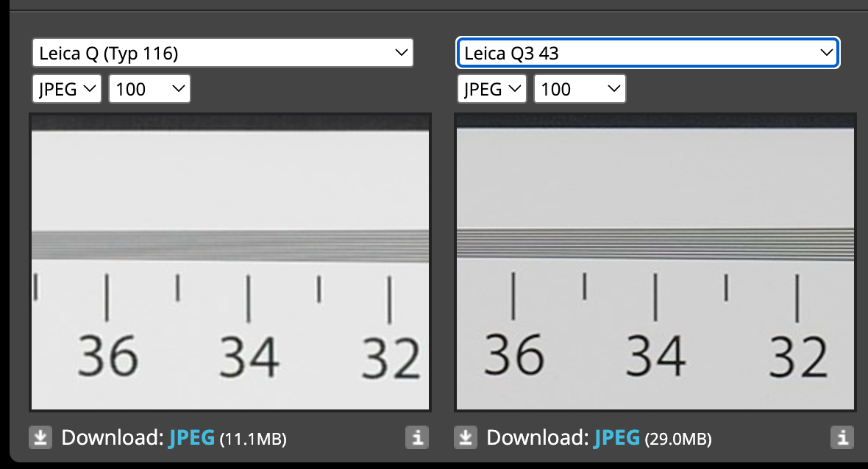Open the Leica Q3 43 camera dropdown
The image size is (868, 469).
pos(647,53)
